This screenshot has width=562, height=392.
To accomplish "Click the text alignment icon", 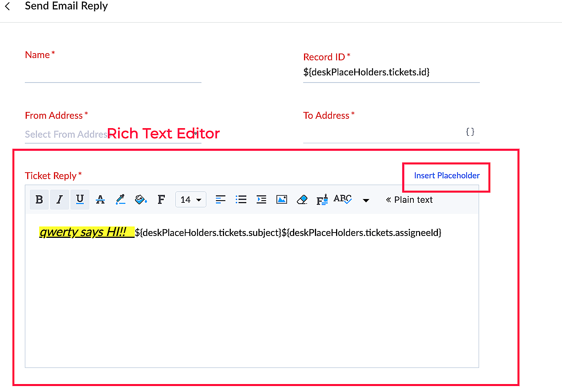I will click(220, 199).
